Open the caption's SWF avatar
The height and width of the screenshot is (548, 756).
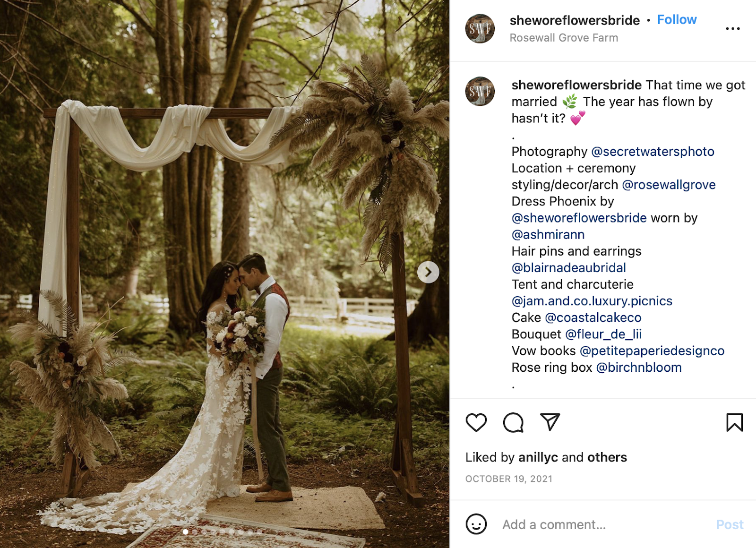pos(480,91)
